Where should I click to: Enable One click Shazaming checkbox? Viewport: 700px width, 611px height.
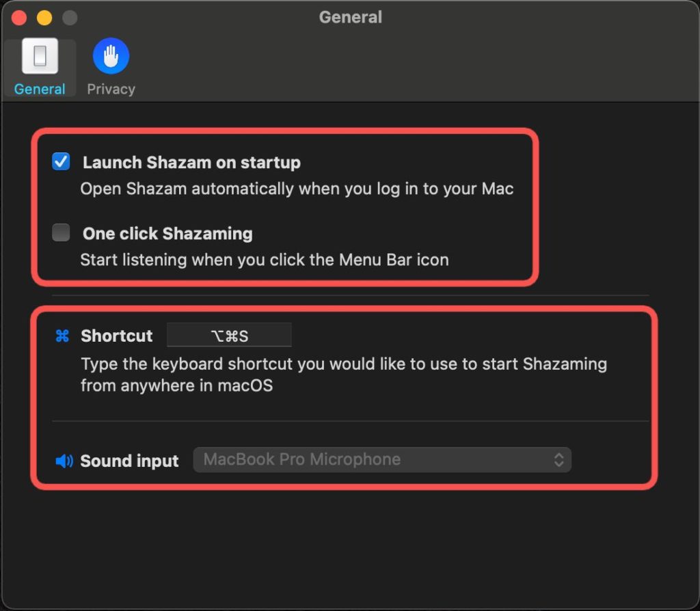pos(61,232)
